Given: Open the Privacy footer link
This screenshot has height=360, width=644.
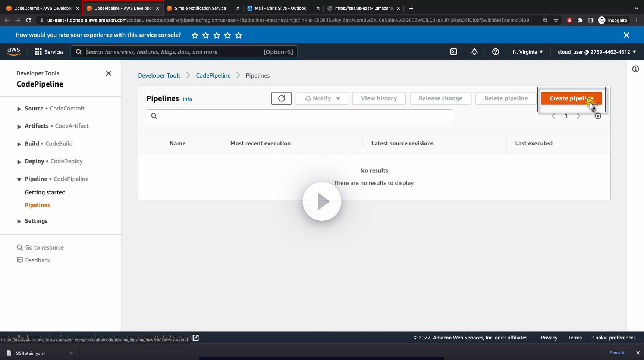Looking at the screenshot, I should click(549, 338).
